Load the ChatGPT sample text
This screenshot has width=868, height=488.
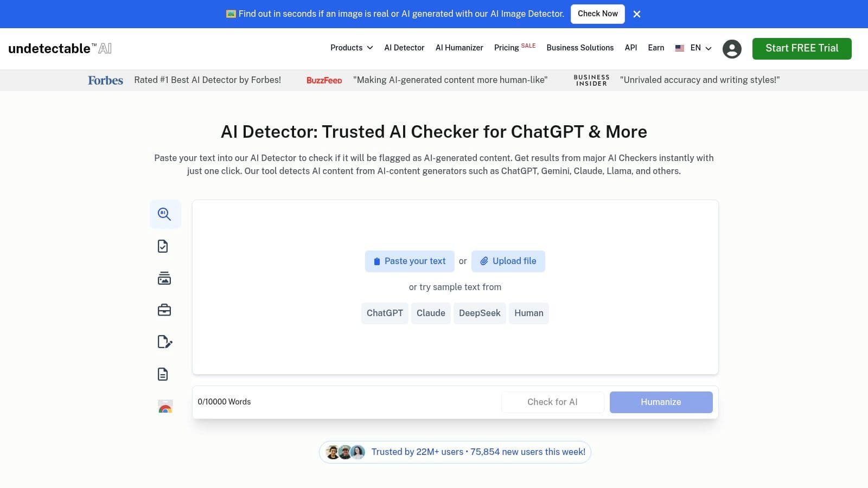pyautogui.click(x=385, y=313)
